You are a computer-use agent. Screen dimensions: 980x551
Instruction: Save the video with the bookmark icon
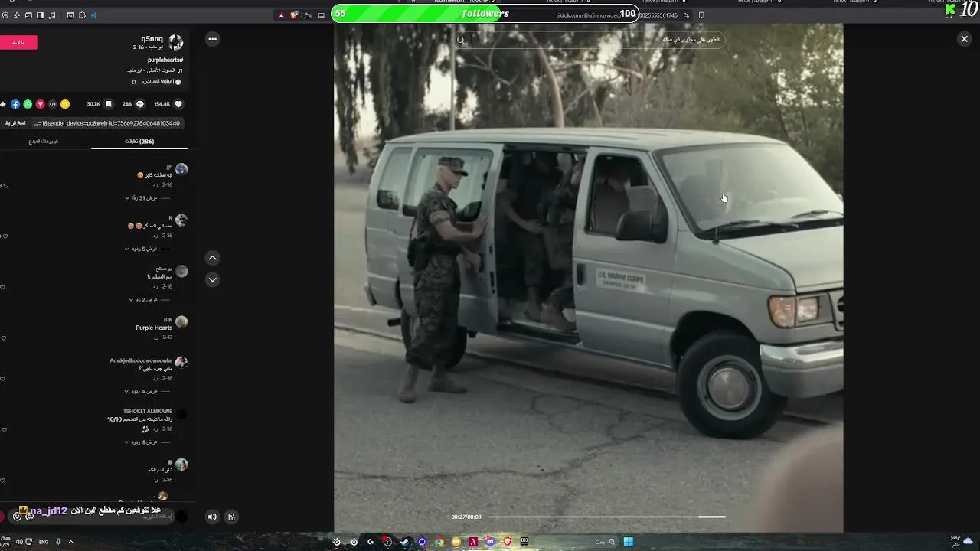pyautogui.click(x=108, y=104)
